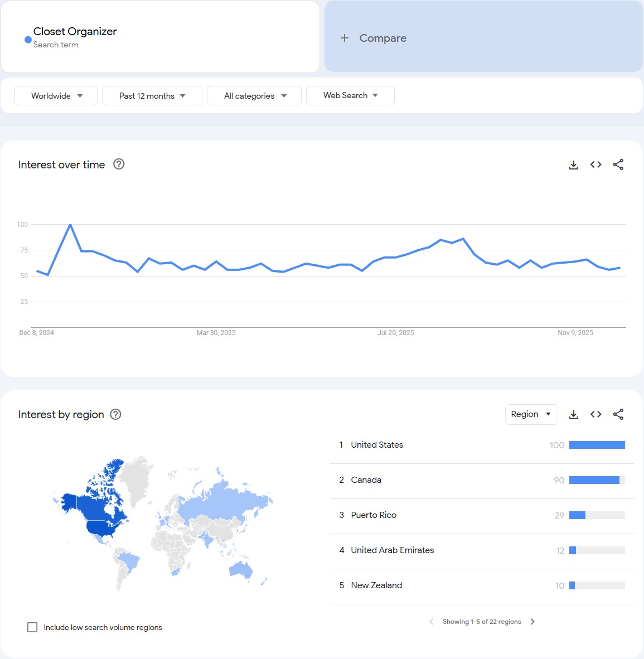Viewport: 644px width, 659px height.
Task: Expand the All categories dropdown
Action: 254,96
